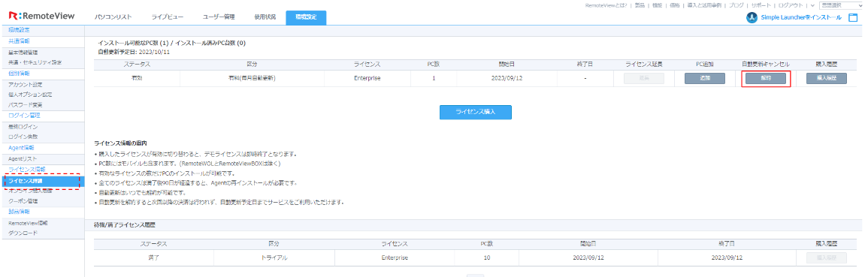Click the 有料(毎月自動更新) cell
This screenshot has width=868, height=277.
pos(252,79)
